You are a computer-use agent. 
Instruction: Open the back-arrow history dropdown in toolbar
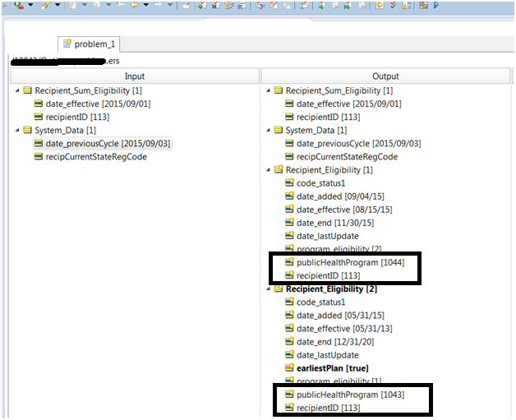coord(146,5)
